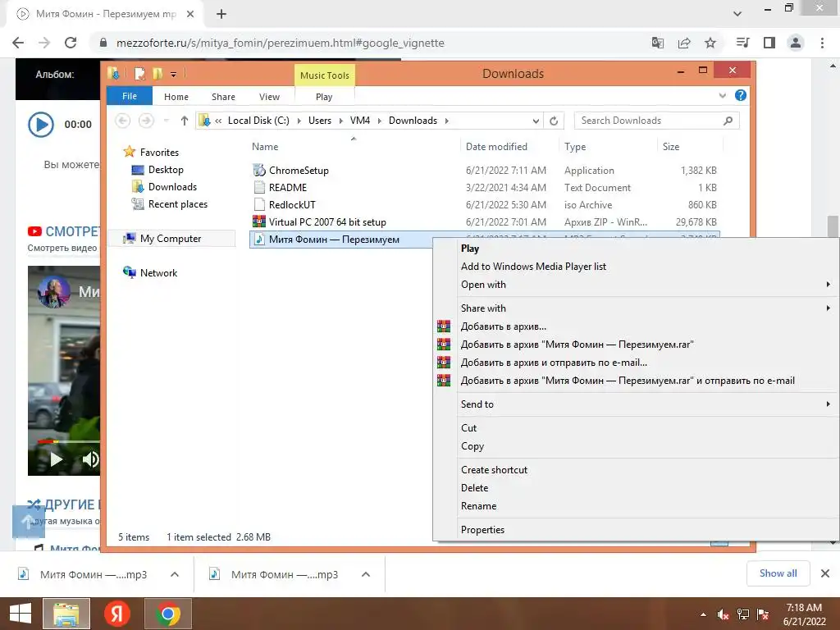Mute the embedded video speaker icon
The image size is (840, 630).
click(90, 459)
